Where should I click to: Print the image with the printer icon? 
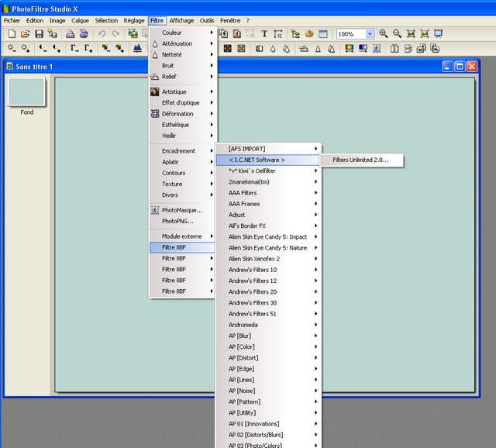click(70, 34)
